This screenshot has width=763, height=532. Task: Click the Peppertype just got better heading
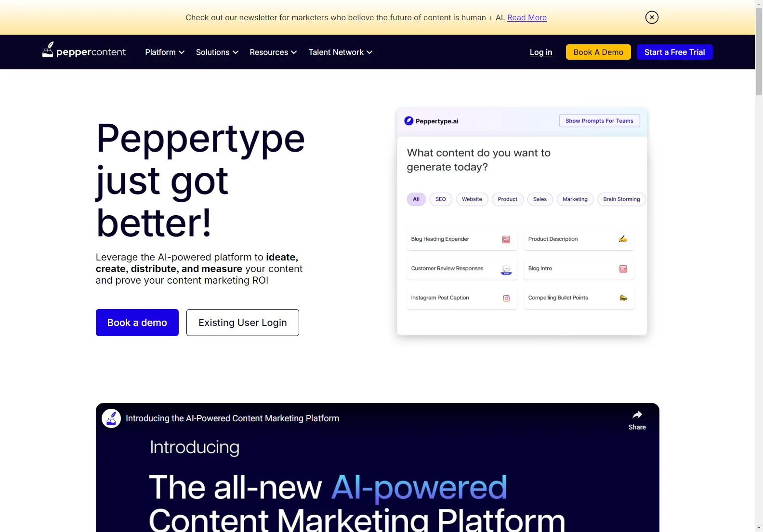pos(200,181)
